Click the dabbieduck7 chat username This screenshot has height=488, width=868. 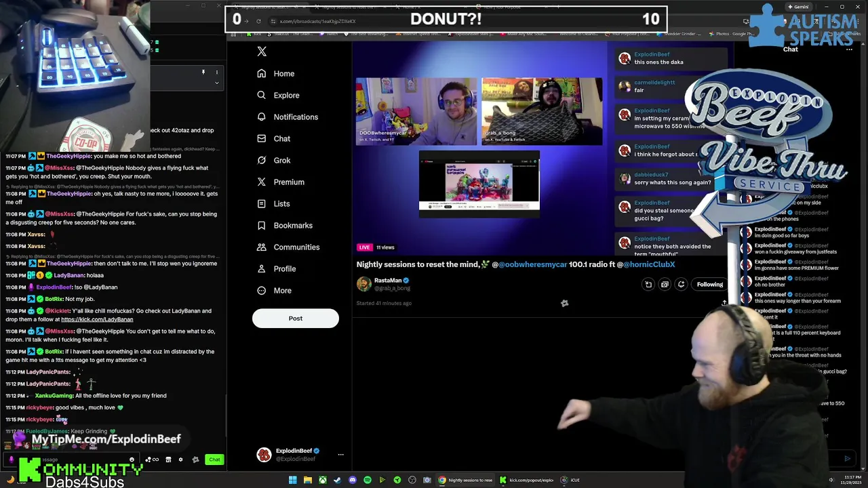651,175
